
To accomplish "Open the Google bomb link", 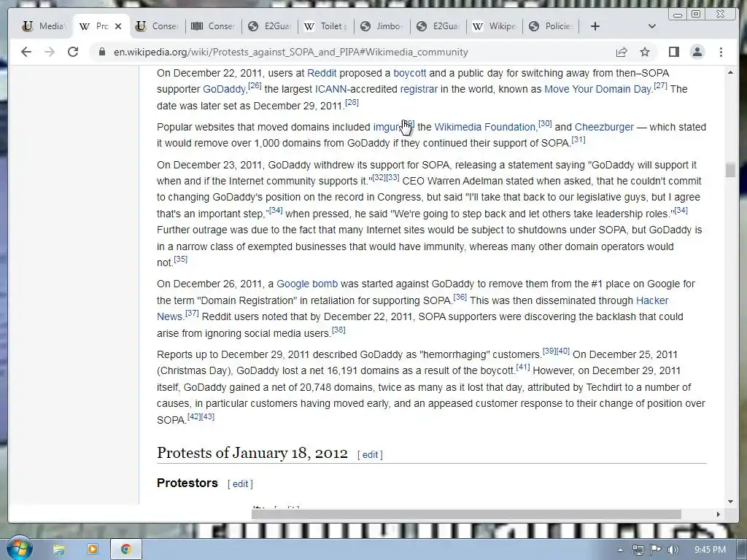I will [x=307, y=284].
